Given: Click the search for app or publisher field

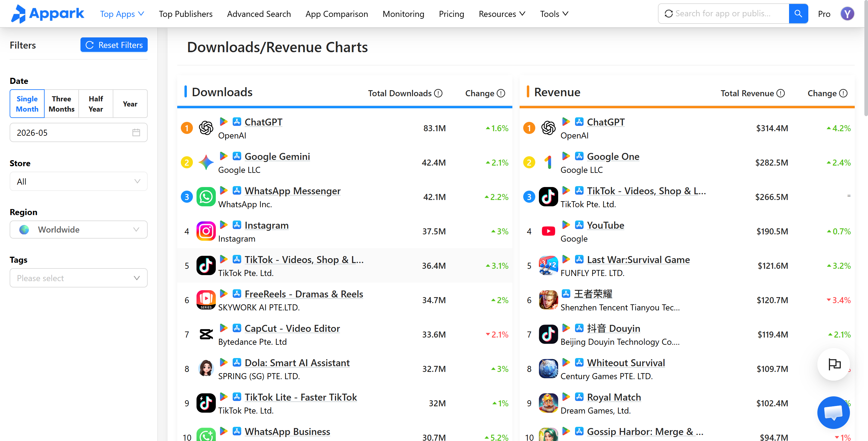Looking at the screenshot, I should [x=724, y=14].
